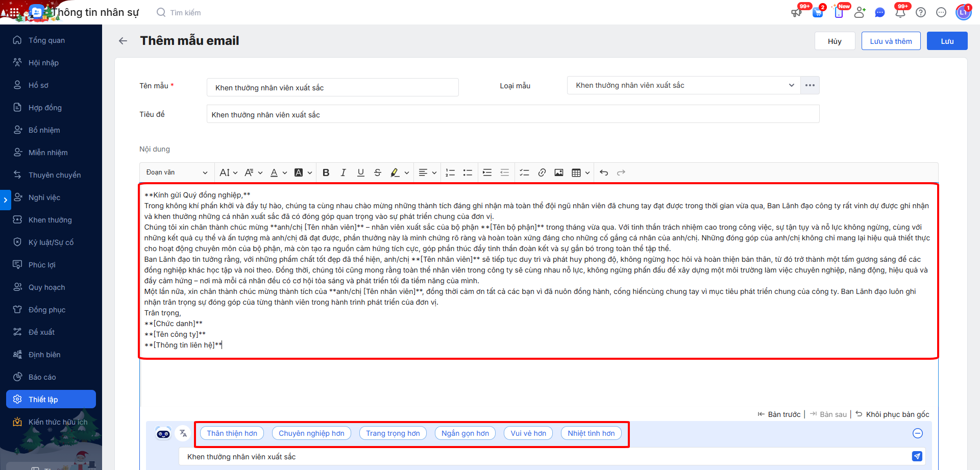Click the Lưu và thêm button
980x470 pixels.
[x=891, y=41]
